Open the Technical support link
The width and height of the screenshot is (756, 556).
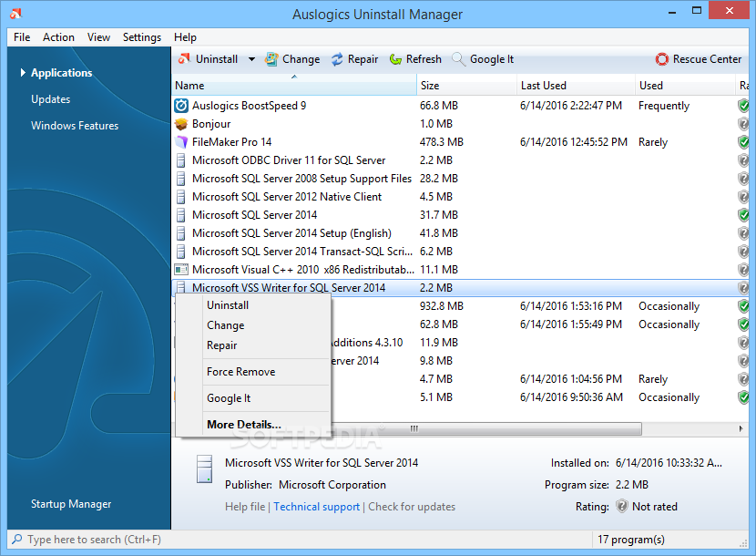pyautogui.click(x=317, y=507)
